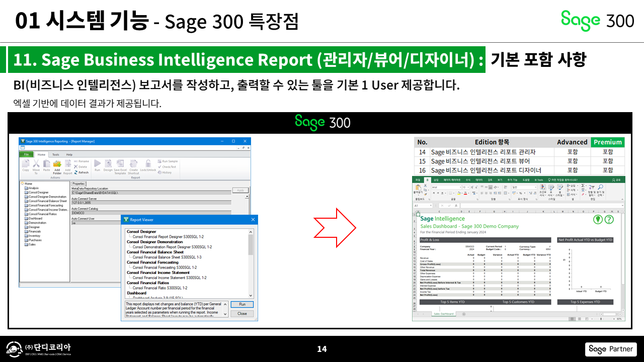The width and height of the screenshot is (644, 362).
Task: Select the Purchases folder
Action: click(33, 240)
